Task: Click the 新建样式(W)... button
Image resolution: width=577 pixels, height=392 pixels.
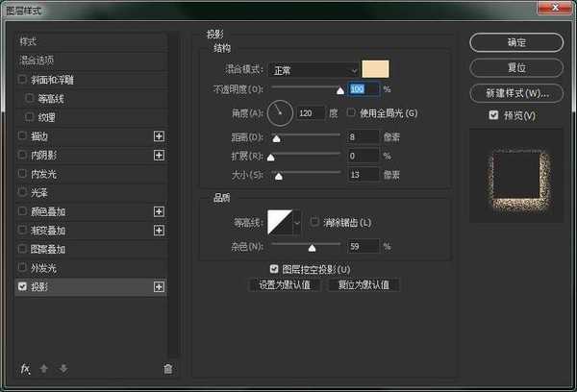Action: [x=516, y=93]
